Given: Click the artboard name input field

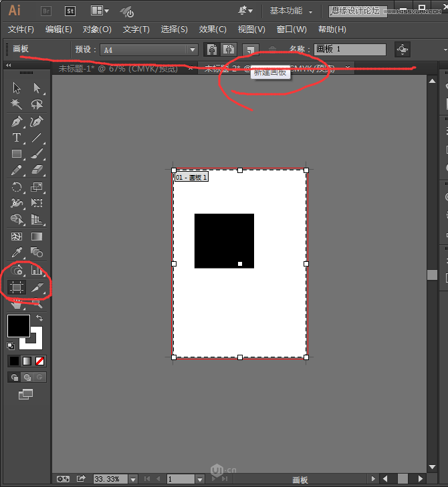Looking at the screenshot, I should tap(350, 49).
